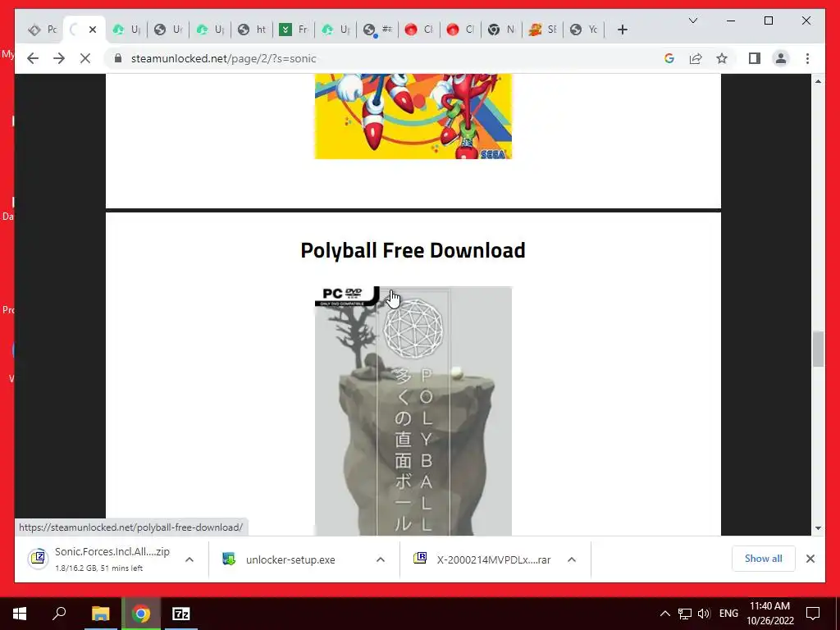Switch to the first tab labeled Pc
The width and height of the screenshot is (840, 630).
43,30
